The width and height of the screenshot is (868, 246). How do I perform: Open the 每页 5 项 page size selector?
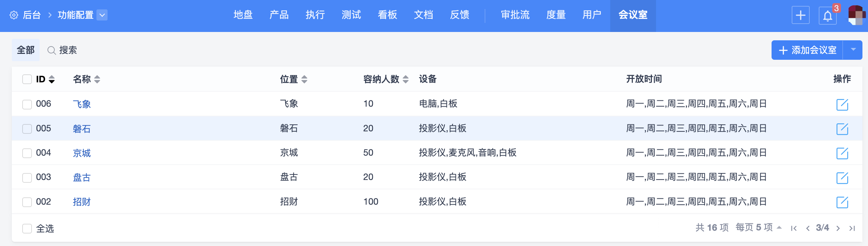tap(758, 228)
